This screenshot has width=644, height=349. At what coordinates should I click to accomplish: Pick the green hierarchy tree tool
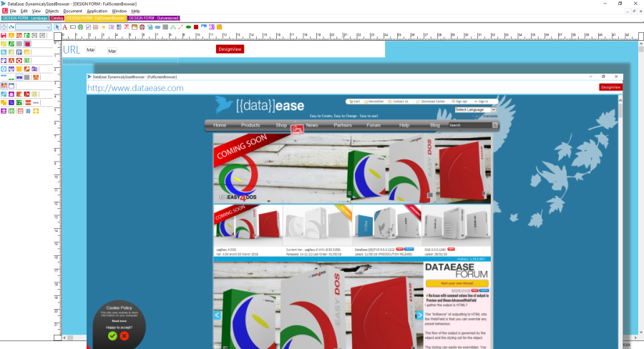(x=173, y=27)
